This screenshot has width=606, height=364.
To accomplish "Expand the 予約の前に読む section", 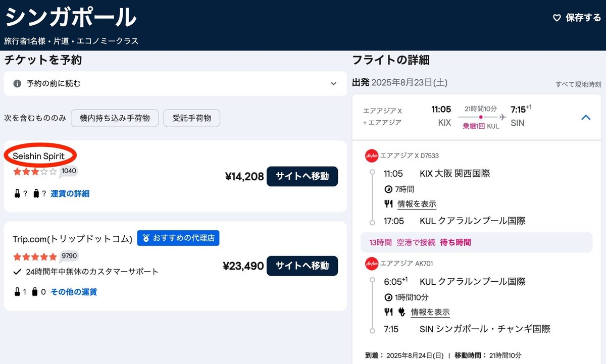I will [333, 84].
